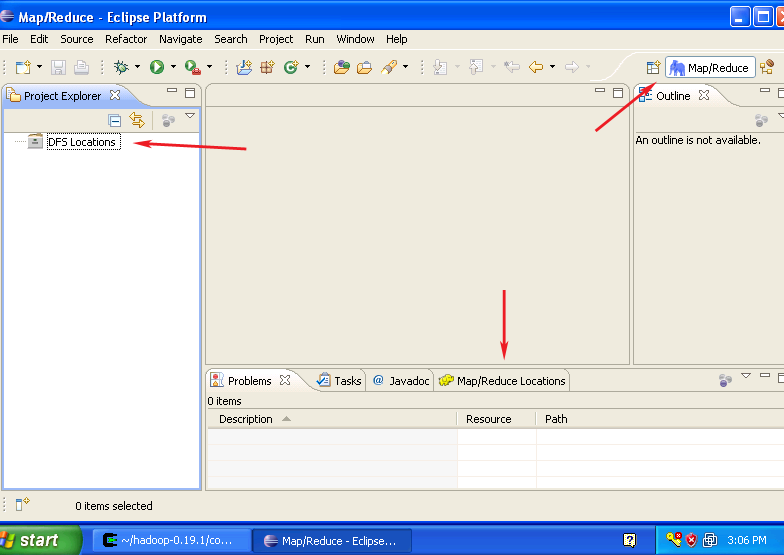Expand the Search toolbar dropdown arrow

405,66
